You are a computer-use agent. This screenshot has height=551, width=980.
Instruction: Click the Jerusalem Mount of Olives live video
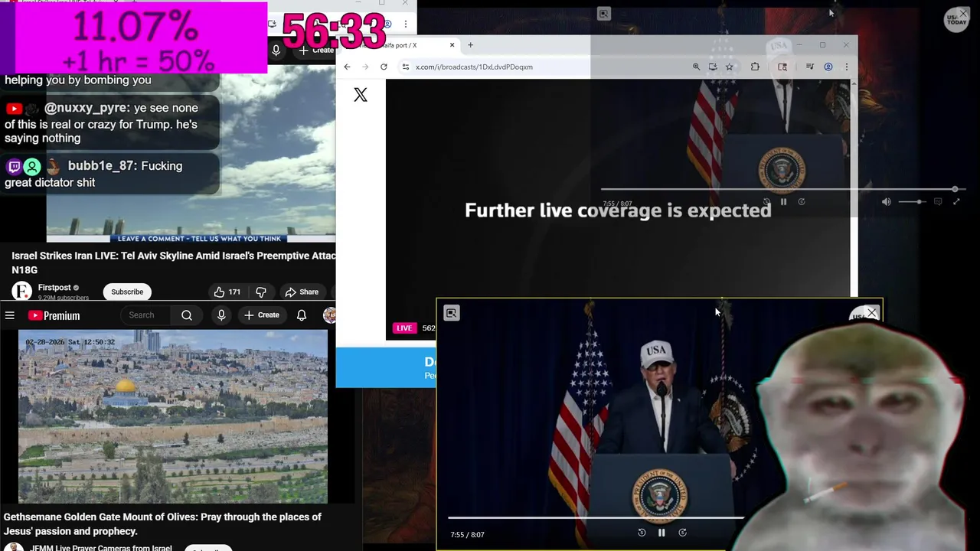click(x=173, y=416)
